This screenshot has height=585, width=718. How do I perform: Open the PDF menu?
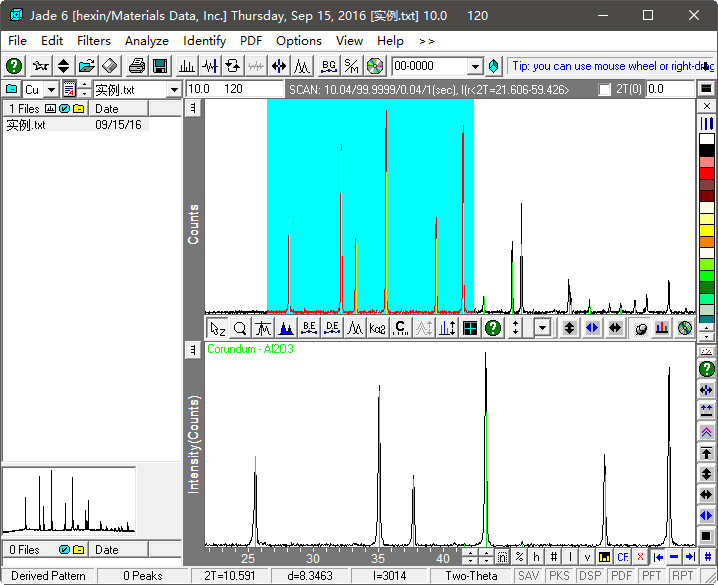(x=251, y=41)
